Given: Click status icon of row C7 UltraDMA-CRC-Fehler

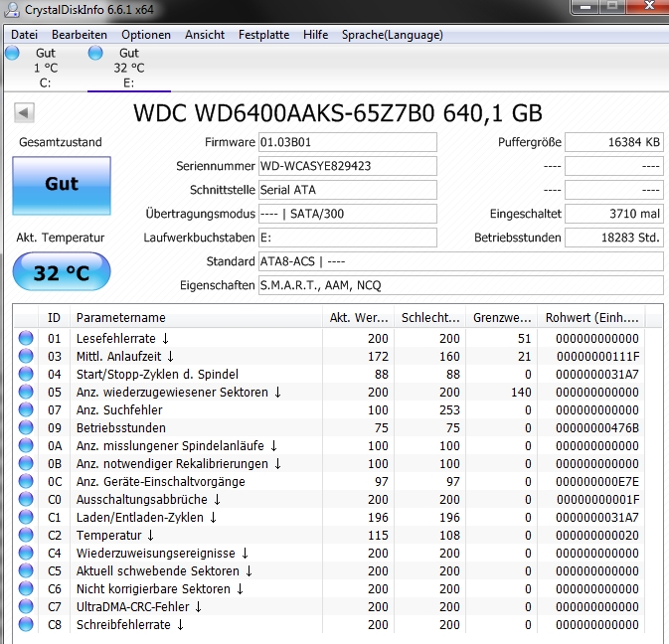Looking at the screenshot, I should [x=26, y=606].
